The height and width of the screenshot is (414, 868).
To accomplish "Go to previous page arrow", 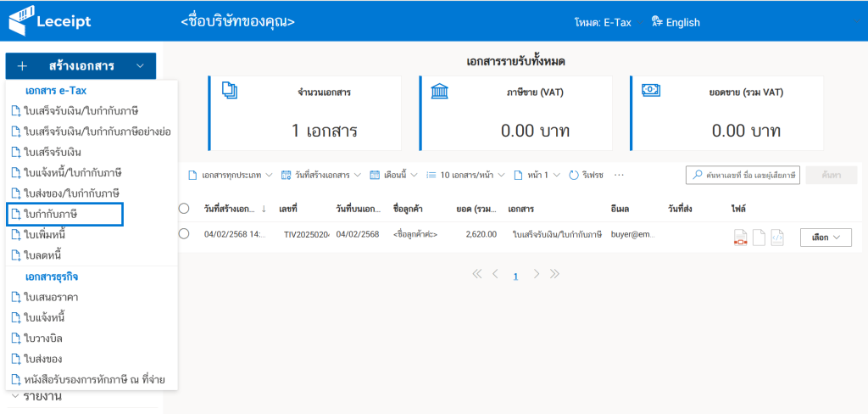I will click(x=495, y=274).
